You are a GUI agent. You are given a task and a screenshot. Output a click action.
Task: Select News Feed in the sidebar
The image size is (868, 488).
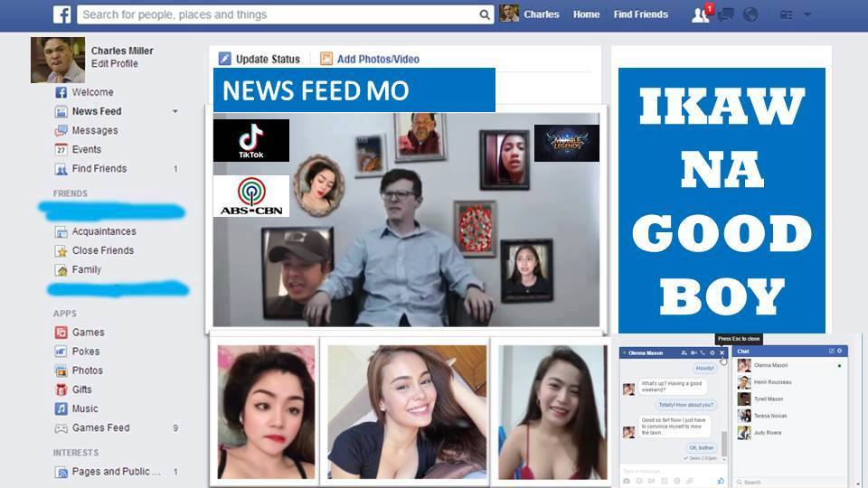pyautogui.click(x=97, y=111)
